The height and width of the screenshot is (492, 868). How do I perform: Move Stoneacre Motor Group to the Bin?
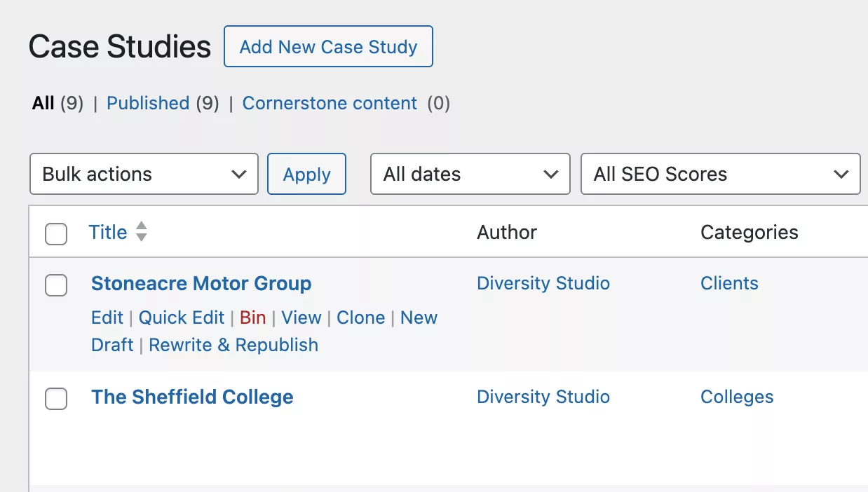tap(252, 317)
